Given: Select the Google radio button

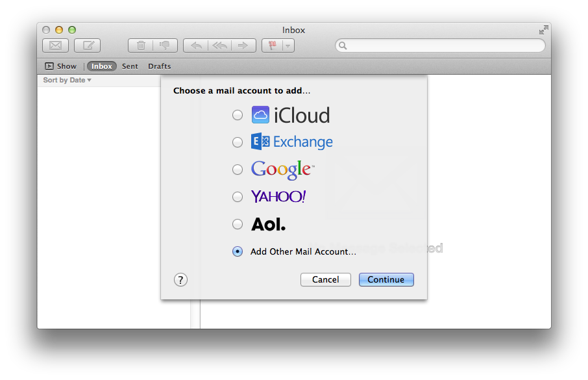Looking at the screenshot, I should click(x=238, y=170).
